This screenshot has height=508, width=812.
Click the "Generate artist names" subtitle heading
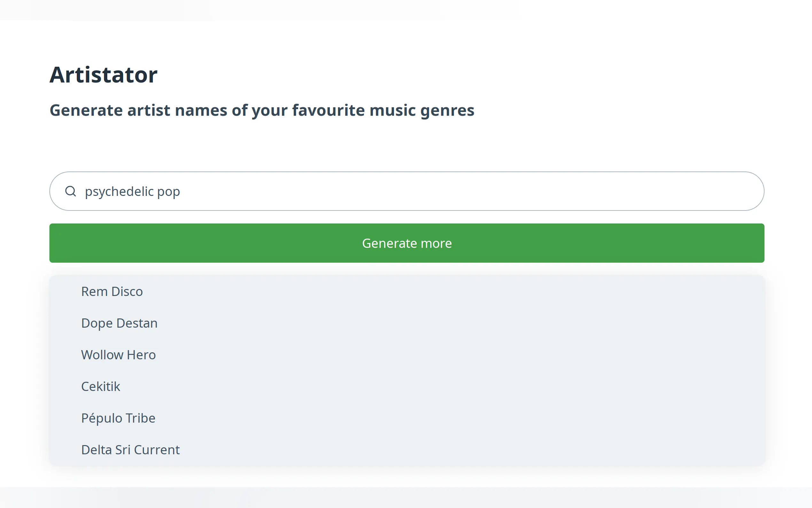(x=262, y=110)
